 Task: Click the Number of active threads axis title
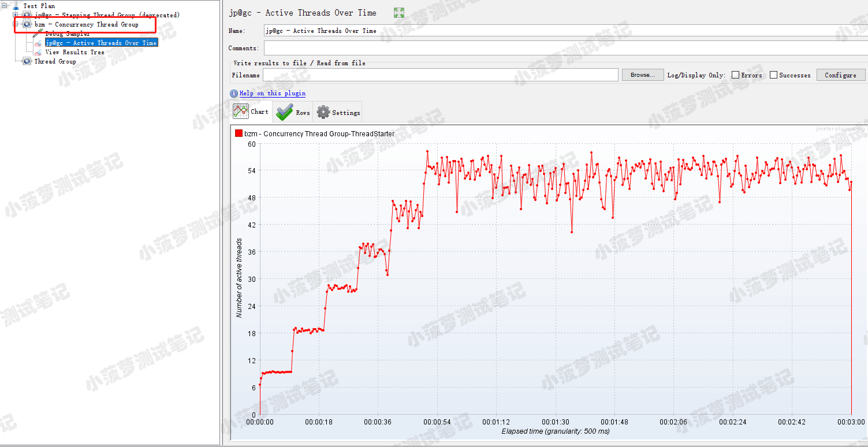pos(239,278)
